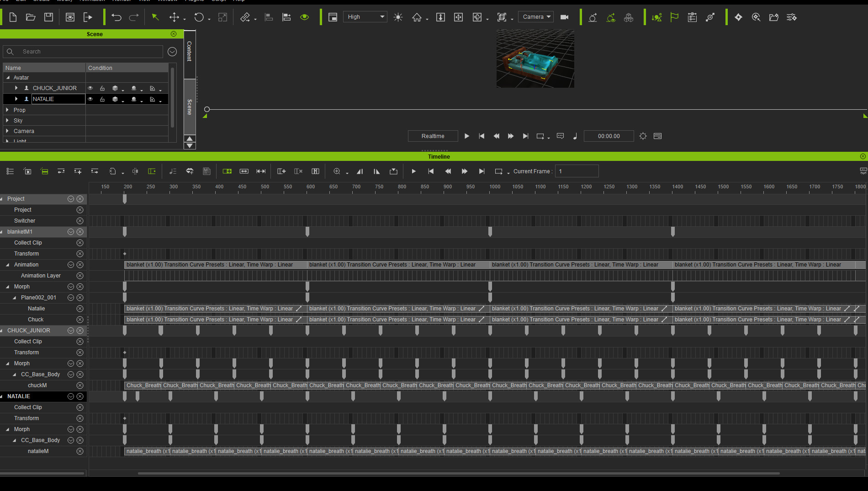Expand the Prop tree group
This screenshot has width=868, height=491.
7,110
